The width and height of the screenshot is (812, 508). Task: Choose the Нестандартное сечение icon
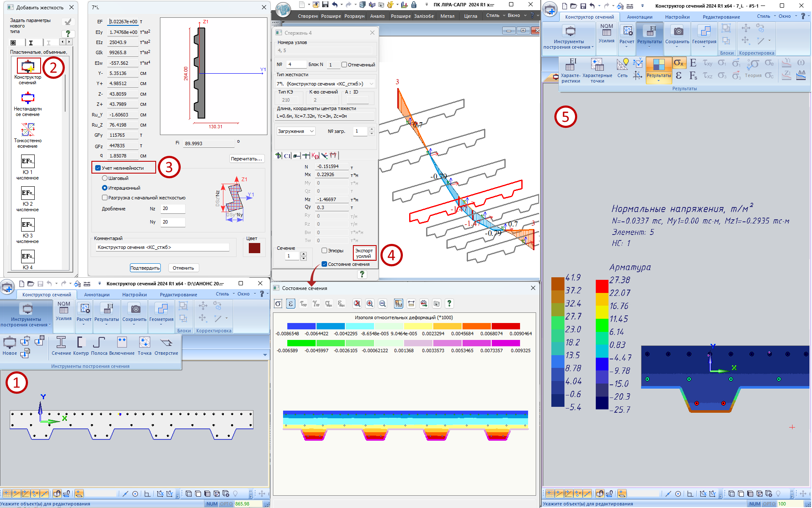pos(28,98)
